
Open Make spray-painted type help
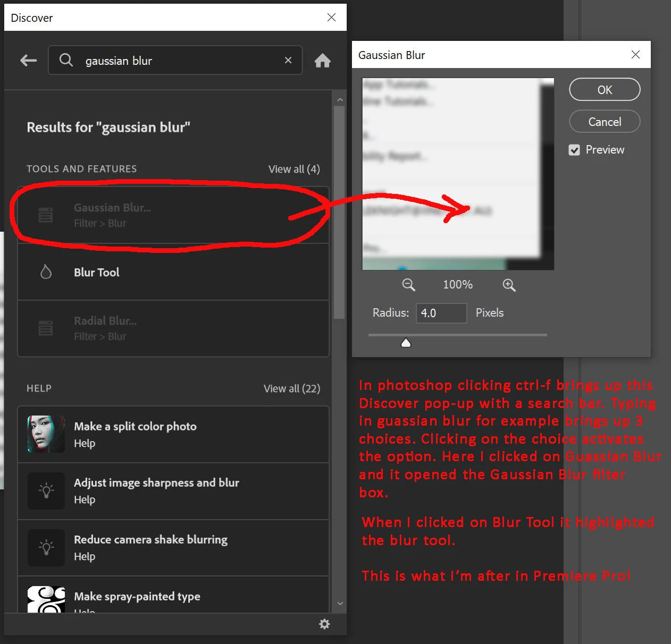point(173,595)
